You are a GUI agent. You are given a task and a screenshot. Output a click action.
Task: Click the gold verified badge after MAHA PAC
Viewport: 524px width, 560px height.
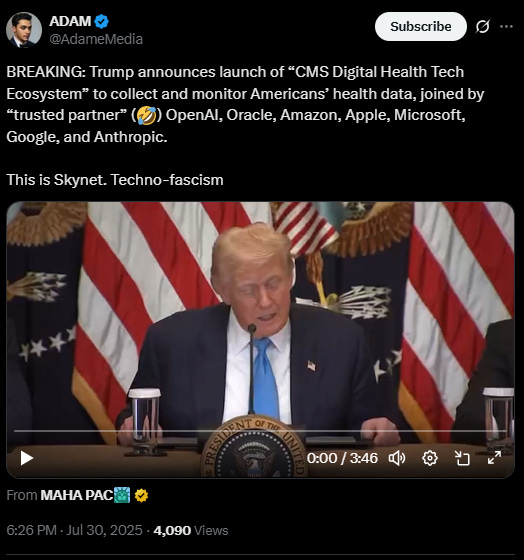(x=141, y=495)
